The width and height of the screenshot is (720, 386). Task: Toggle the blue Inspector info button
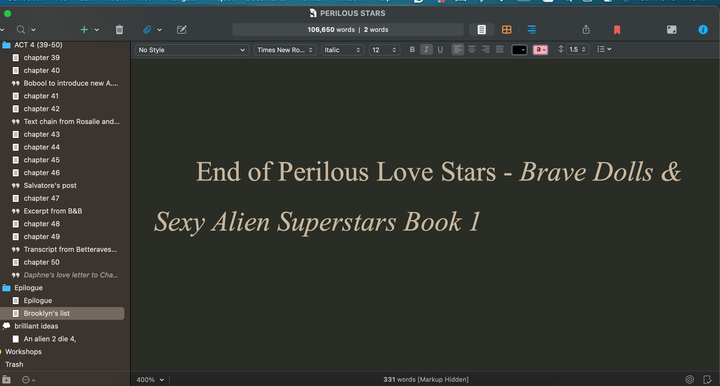[703, 29]
